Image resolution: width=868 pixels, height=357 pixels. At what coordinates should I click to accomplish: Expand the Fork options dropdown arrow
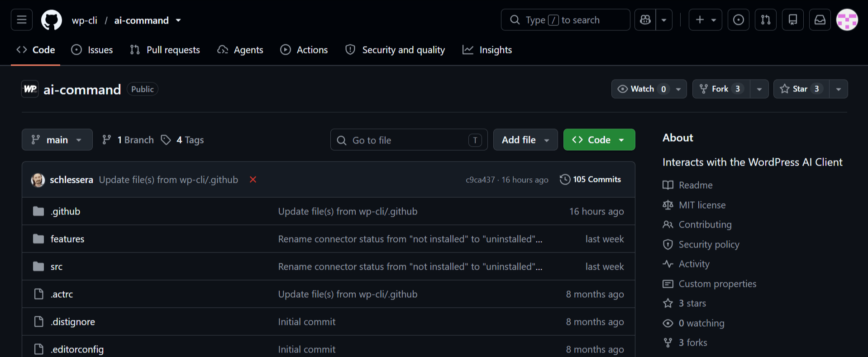click(759, 89)
